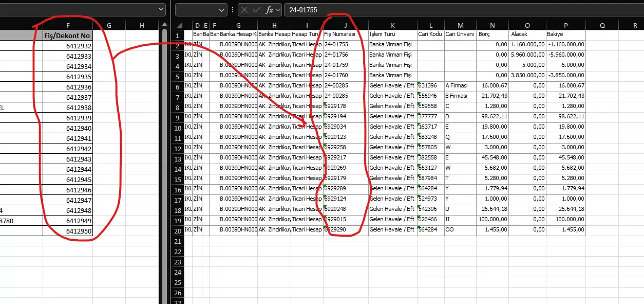Click inside the Name Box field

pos(197,10)
